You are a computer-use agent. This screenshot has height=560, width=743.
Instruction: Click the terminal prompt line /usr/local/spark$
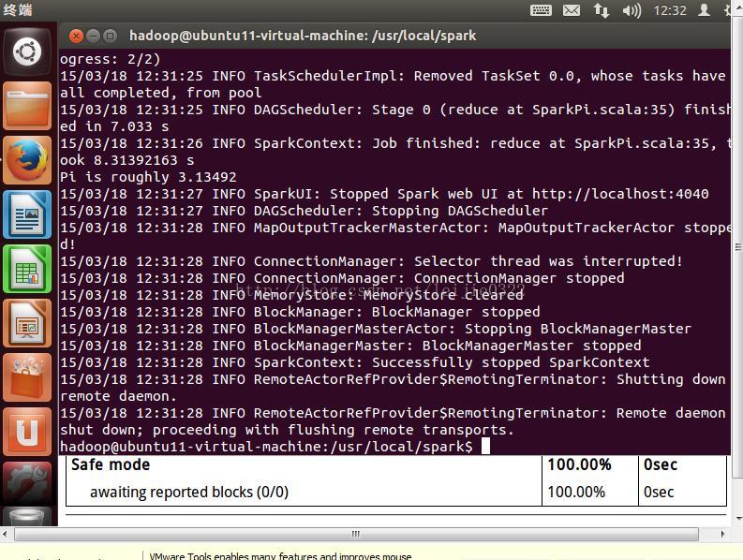coord(266,447)
